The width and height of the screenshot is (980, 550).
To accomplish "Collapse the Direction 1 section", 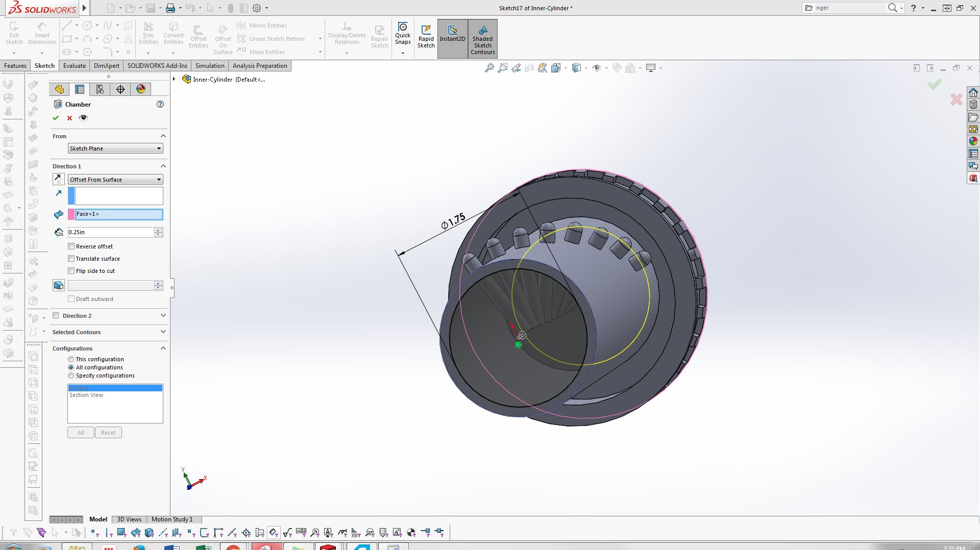I will click(x=163, y=166).
